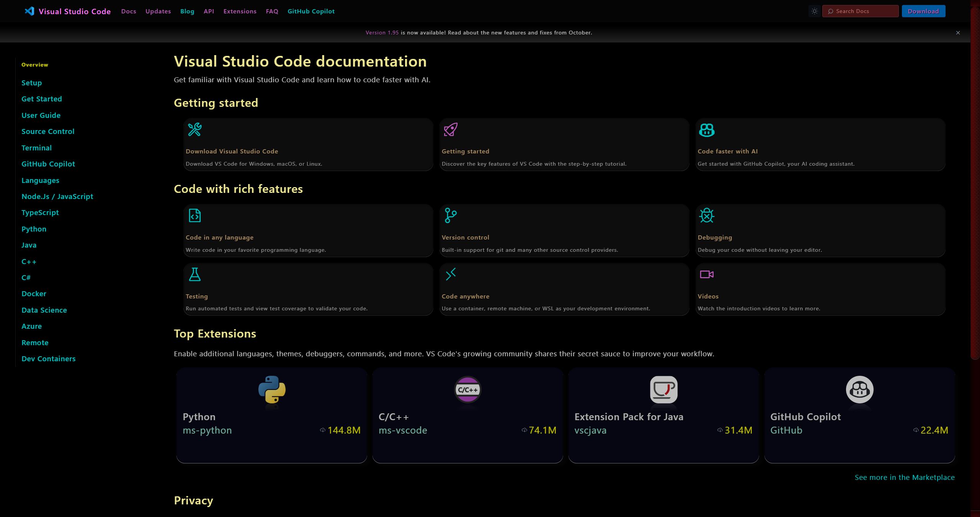Click the Copilot icon on Code faster card
This screenshot has height=517, width=980.
707,130
